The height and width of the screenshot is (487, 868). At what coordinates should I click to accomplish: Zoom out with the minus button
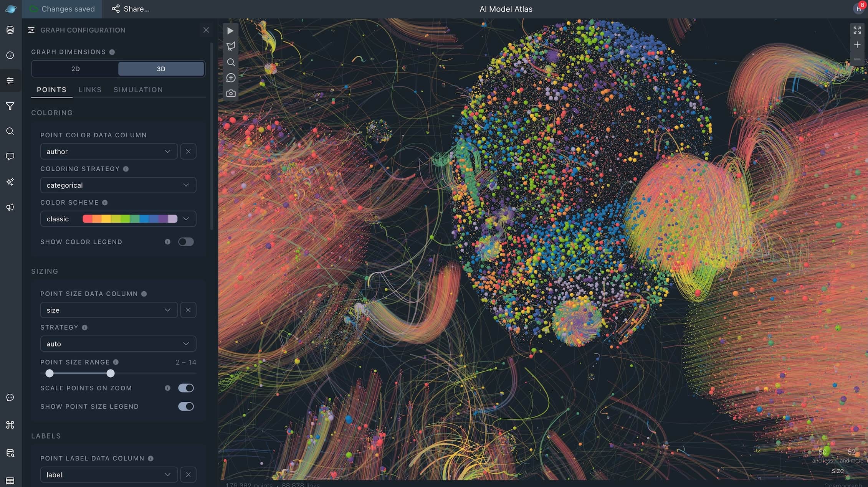[x=857, y=59]
